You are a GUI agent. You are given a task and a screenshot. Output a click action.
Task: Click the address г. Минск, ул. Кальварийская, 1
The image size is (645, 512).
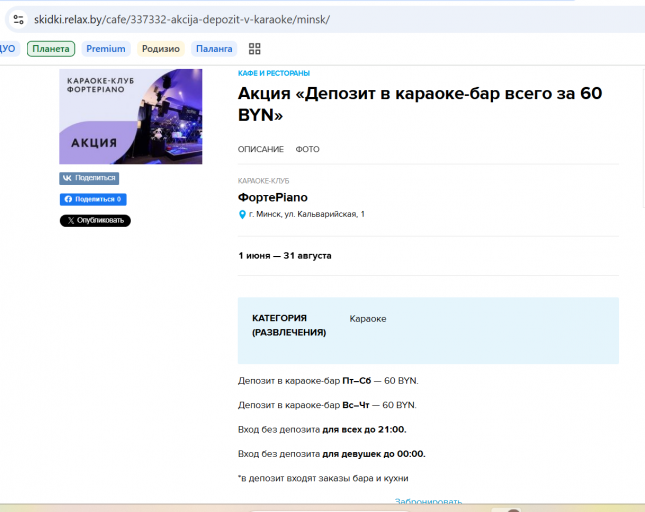pyautogui.click(x=307, y=214)
